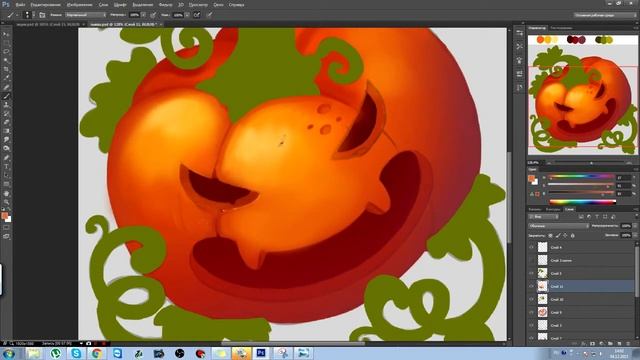640x360 pixels.
Task: Select layer Слой 10 by its name
Action: tap(557, 300)
